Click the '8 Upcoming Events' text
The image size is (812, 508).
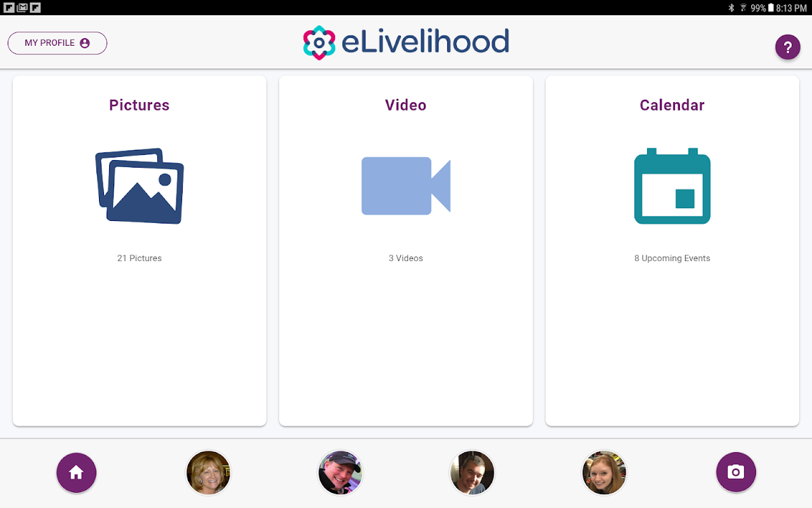pyautogui.click(x=672, y=258)
